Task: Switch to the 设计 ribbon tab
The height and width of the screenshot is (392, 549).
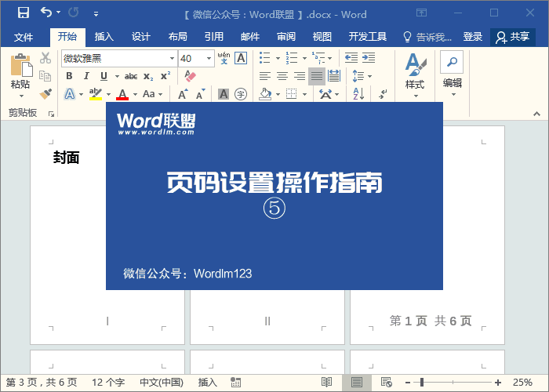Action: (x=140, y=36)
